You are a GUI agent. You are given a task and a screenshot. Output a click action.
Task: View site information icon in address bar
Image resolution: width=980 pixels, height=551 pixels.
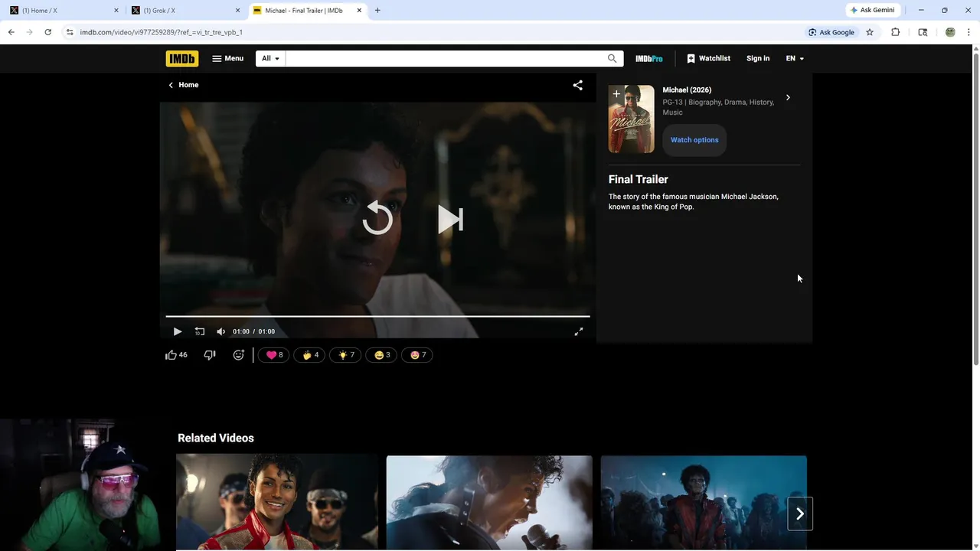point(70,32)
